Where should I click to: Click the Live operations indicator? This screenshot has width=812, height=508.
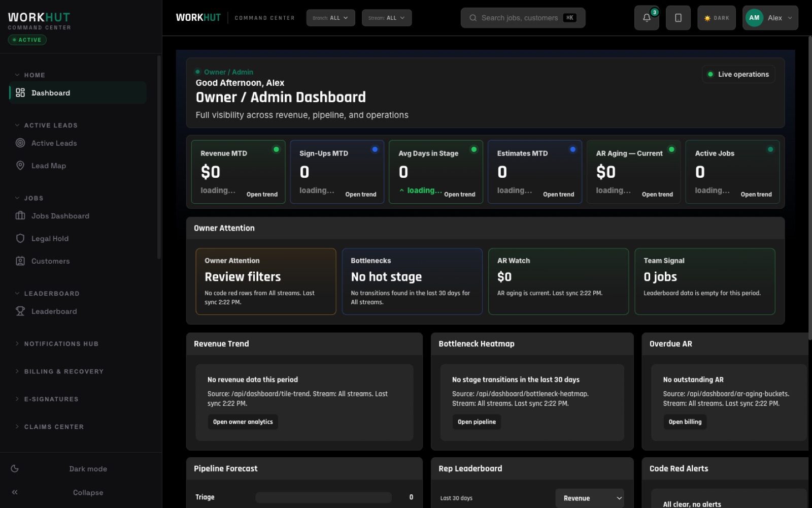(738, 74)
